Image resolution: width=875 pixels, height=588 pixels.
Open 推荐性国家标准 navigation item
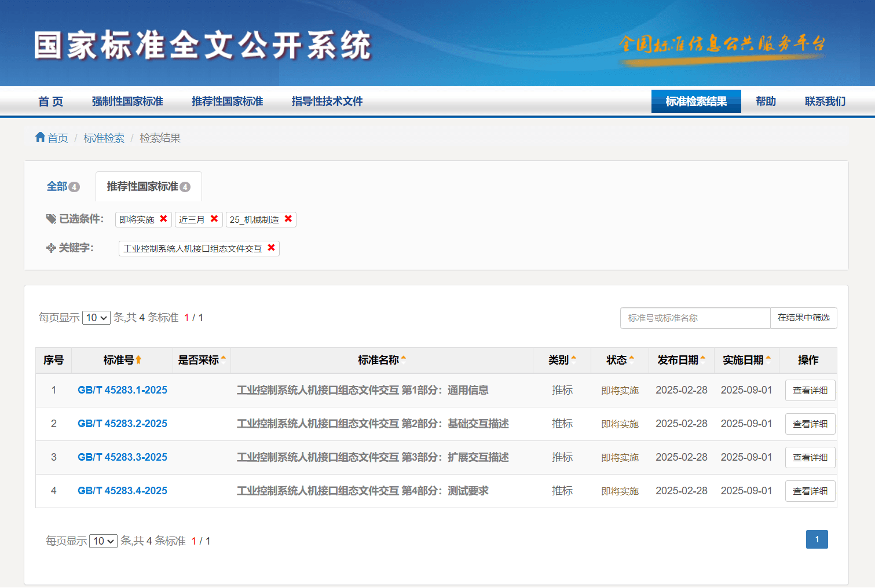pyautogui.click(x=228, y=101)
